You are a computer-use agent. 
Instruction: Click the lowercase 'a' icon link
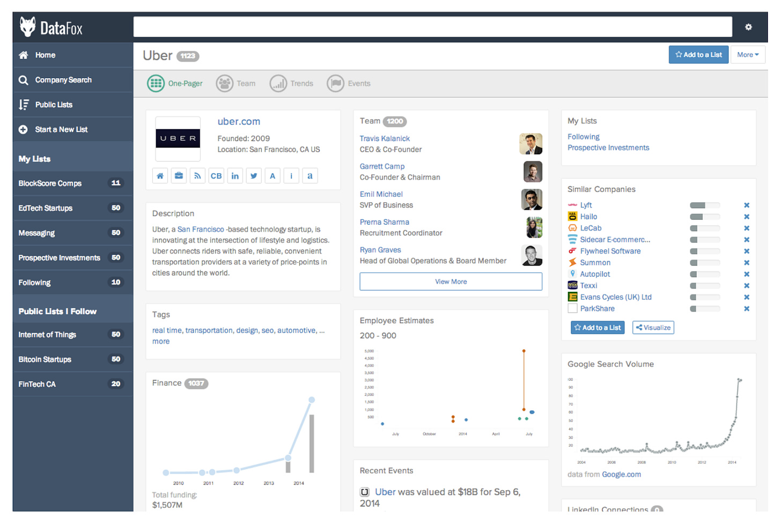[310, 176]
